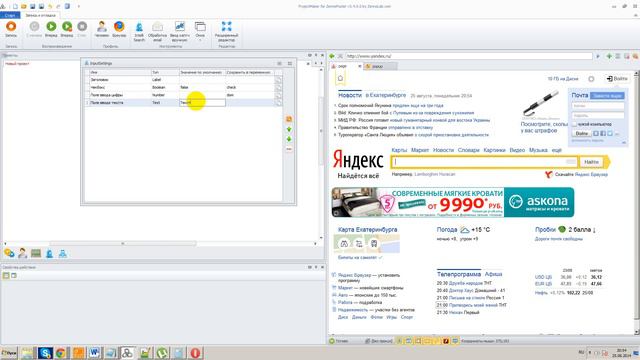Screen dimensions: 640x360
Task: Add new browser tab with green plus
Action: click(x=609, y=56)
